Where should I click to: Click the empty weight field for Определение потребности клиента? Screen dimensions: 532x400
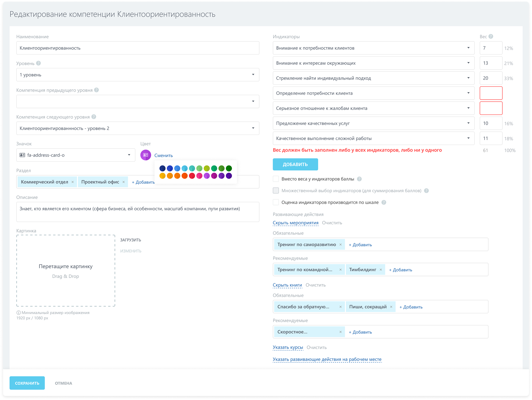tap(491, 93)
